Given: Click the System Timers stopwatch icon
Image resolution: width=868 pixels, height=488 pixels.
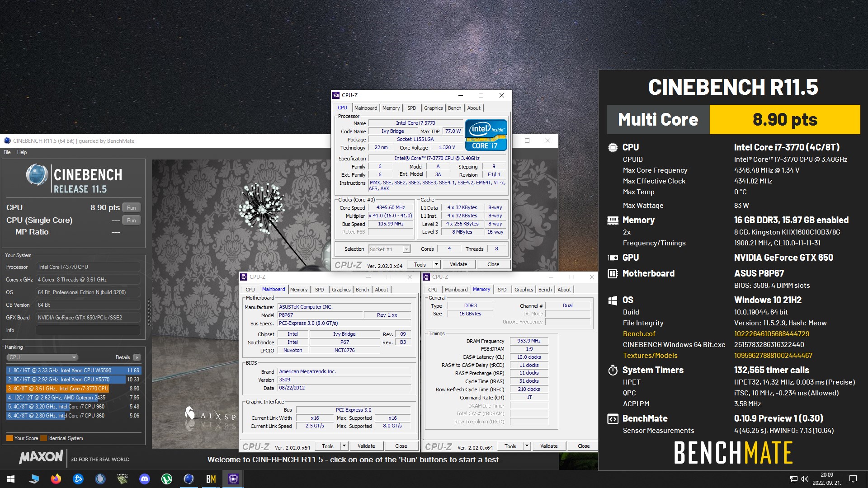Looking at the screenshot, I should (613, 370).
